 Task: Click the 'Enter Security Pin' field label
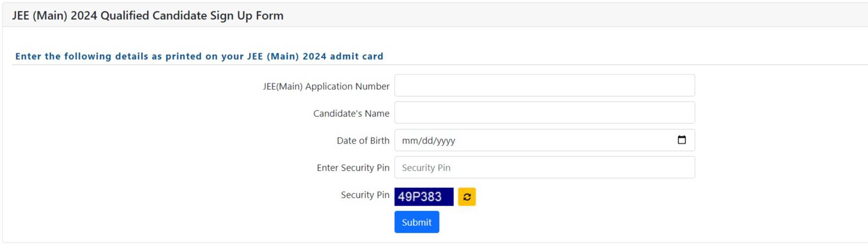coord(353,168)
